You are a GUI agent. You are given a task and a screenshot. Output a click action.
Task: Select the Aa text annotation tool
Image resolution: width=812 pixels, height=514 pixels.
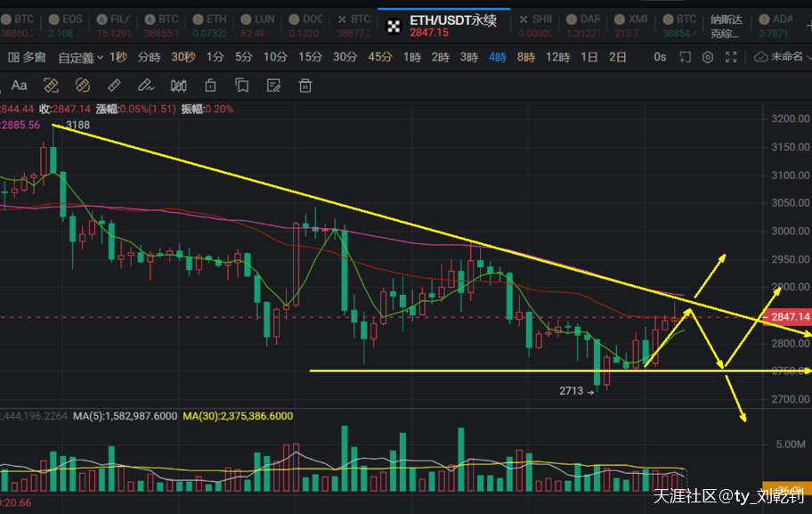coord(19,86)
